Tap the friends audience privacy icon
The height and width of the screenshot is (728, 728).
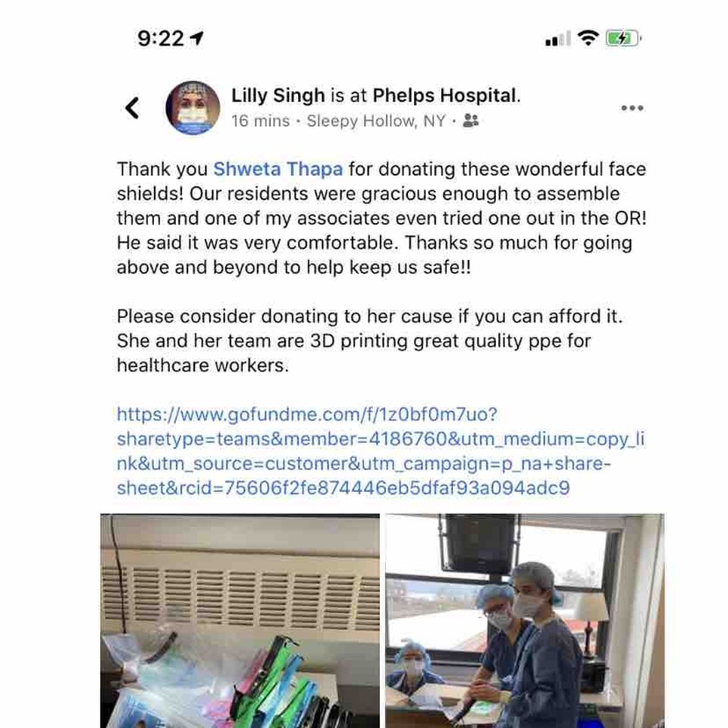471,121
